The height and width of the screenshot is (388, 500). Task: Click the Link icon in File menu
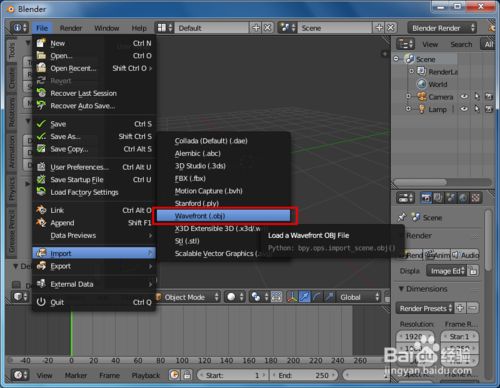tap(41, 210)
